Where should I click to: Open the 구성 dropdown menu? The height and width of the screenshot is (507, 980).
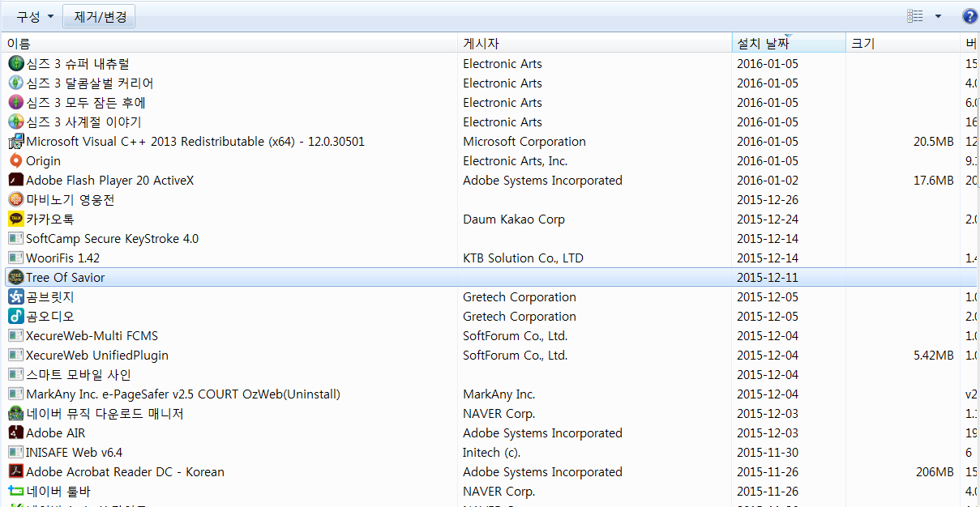click(35, 16)
